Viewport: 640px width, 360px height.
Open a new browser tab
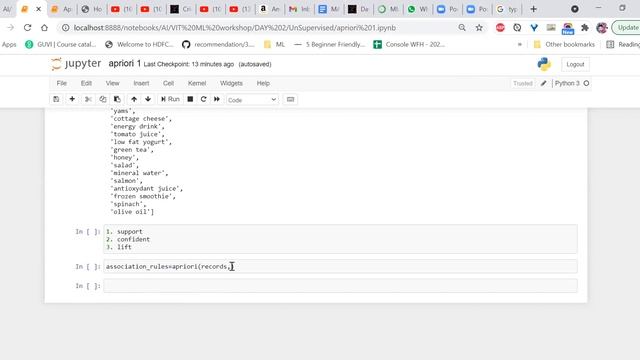[533, 9]
